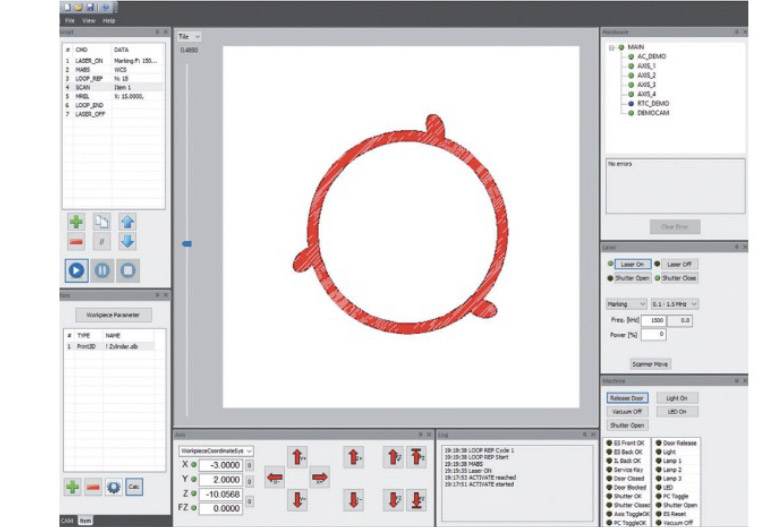The width and height of the screenshot is (782, 528).
Task: Toggle the Shutter Close button
Action: click(x=679, y=278)
